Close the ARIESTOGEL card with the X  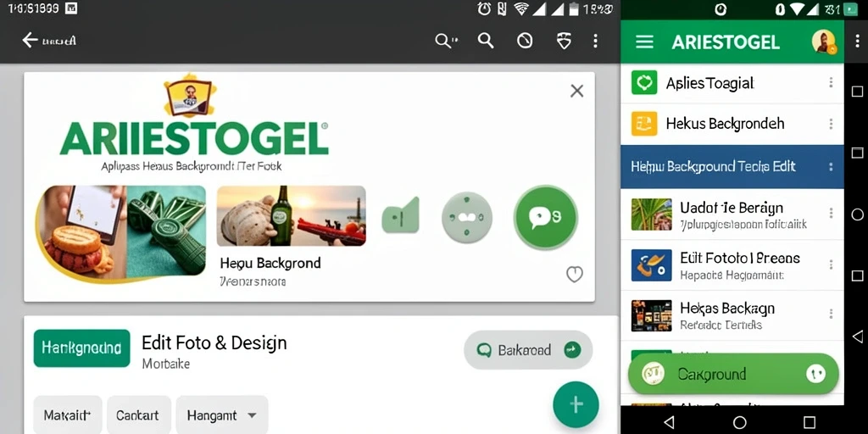[576, 91]
